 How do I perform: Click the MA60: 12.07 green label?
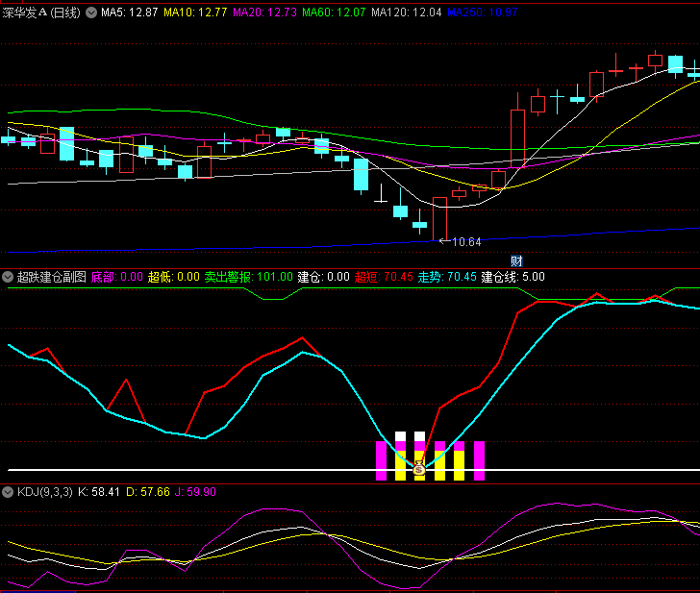334,12
